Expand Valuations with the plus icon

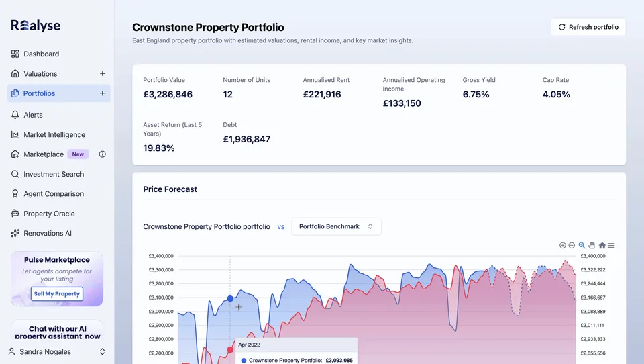102,74
